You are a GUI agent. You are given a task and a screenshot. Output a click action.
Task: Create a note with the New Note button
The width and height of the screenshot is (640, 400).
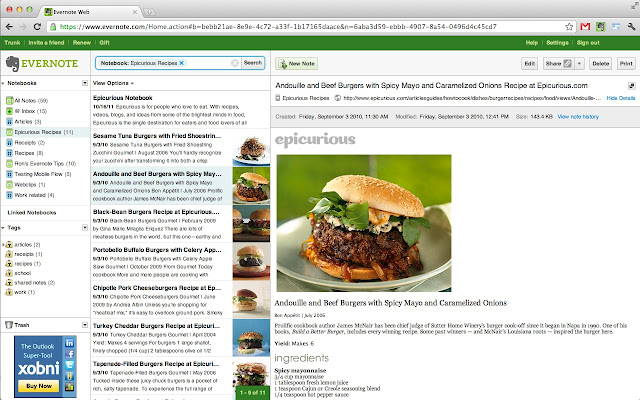click(297, 63)
